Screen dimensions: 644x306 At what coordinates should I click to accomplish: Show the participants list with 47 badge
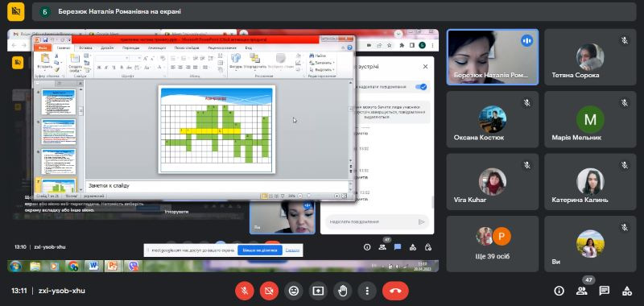(581, 291)
